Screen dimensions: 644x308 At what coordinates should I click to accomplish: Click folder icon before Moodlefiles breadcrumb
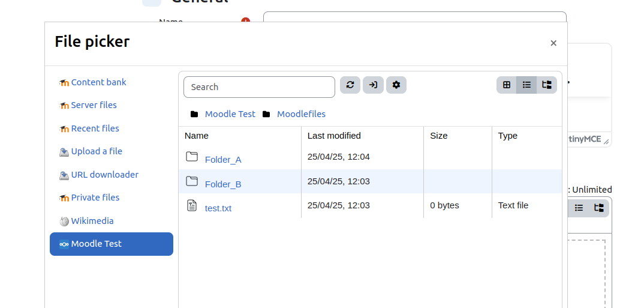266,114
